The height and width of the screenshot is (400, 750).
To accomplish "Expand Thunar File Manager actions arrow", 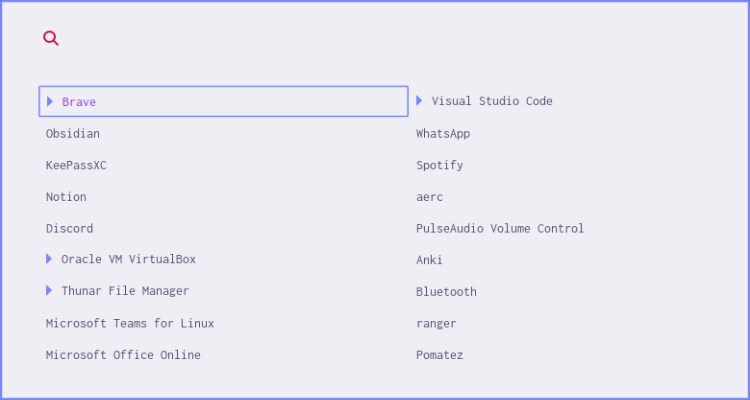I will (x=49, y=290).
